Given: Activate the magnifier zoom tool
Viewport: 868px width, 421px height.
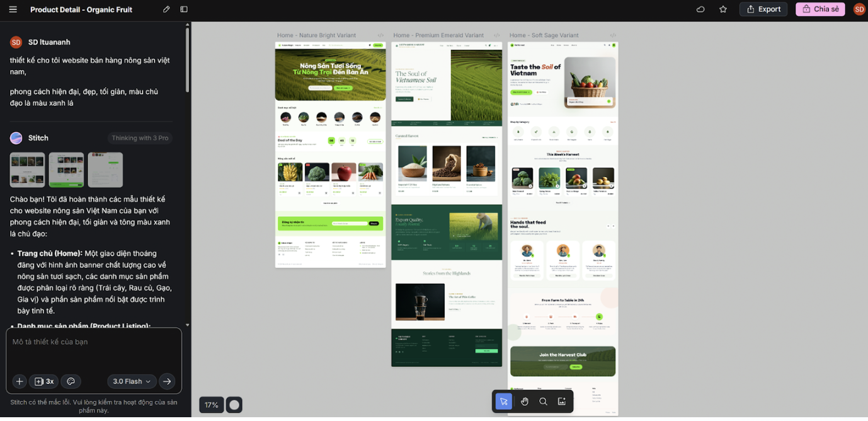Looking at the screenshot, I should point(543,401).
